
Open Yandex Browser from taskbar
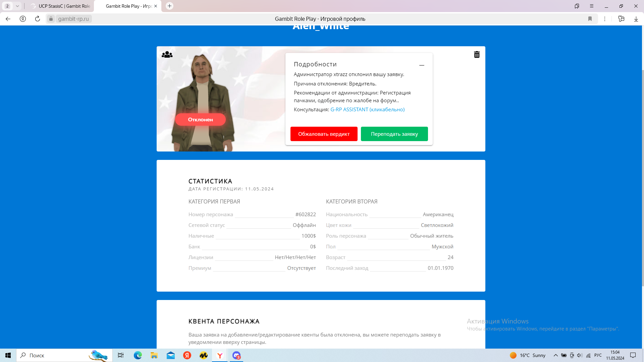[x=220, y=355]
